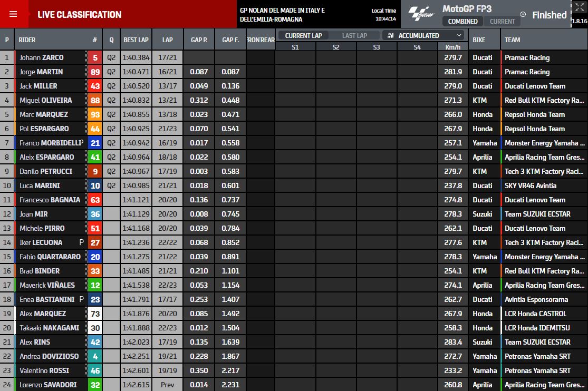588x391 pixels.
Task: Select the COMBINED session tab
Action: (462, 22)
